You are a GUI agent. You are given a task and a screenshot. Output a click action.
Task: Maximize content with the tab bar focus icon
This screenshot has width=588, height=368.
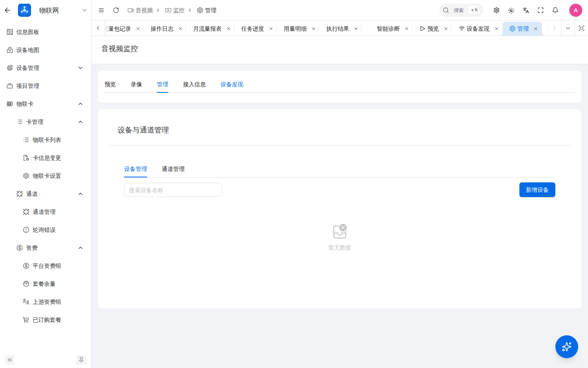pyautogui.click(x=581, y=28)
